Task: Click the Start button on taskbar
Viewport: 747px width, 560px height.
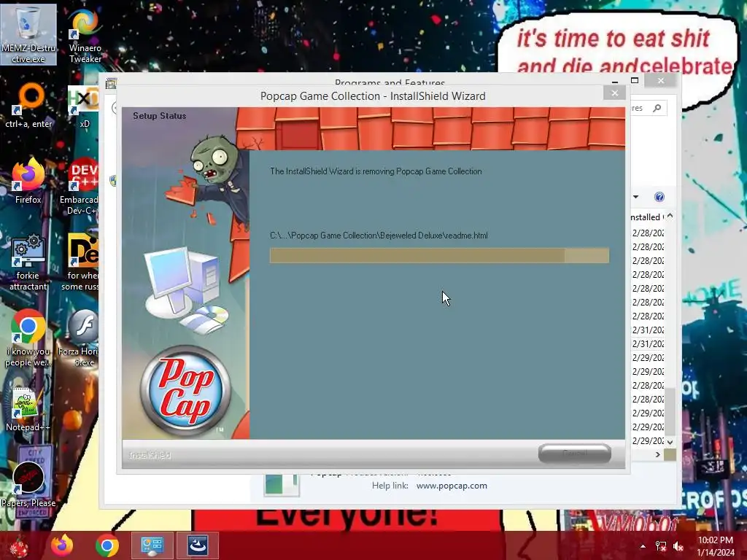Action: click(x=19, y=545)
